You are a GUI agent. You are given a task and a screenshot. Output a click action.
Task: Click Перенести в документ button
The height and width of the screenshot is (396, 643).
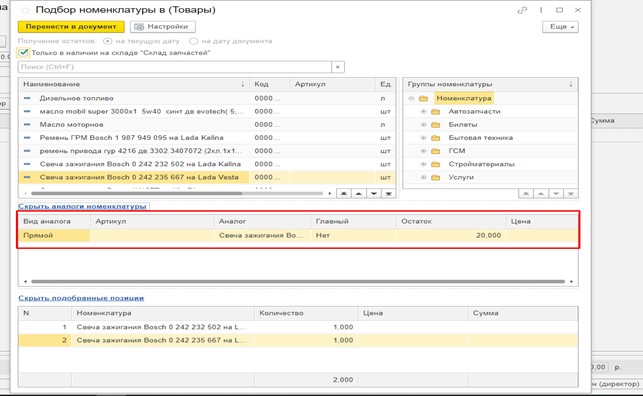[71, 27]
